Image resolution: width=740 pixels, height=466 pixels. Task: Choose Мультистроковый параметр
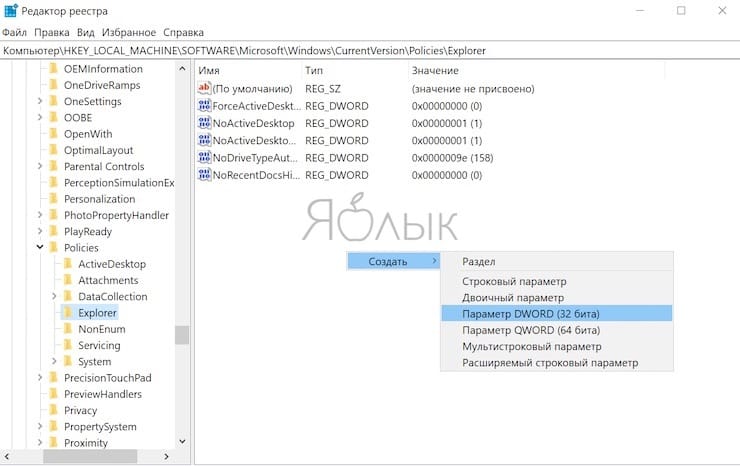point(557,347)
